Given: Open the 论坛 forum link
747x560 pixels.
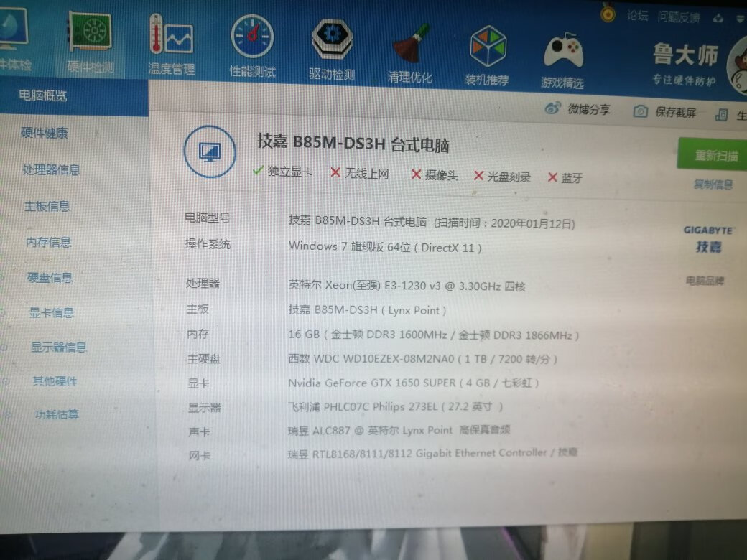Looking at the screenshot, I should [637, 16].
